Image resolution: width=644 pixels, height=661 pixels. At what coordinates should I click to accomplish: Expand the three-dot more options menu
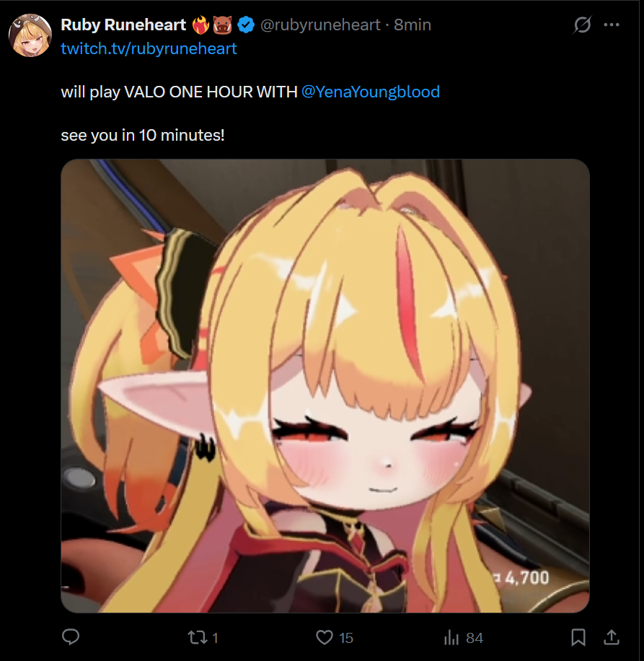coord(611,25)
